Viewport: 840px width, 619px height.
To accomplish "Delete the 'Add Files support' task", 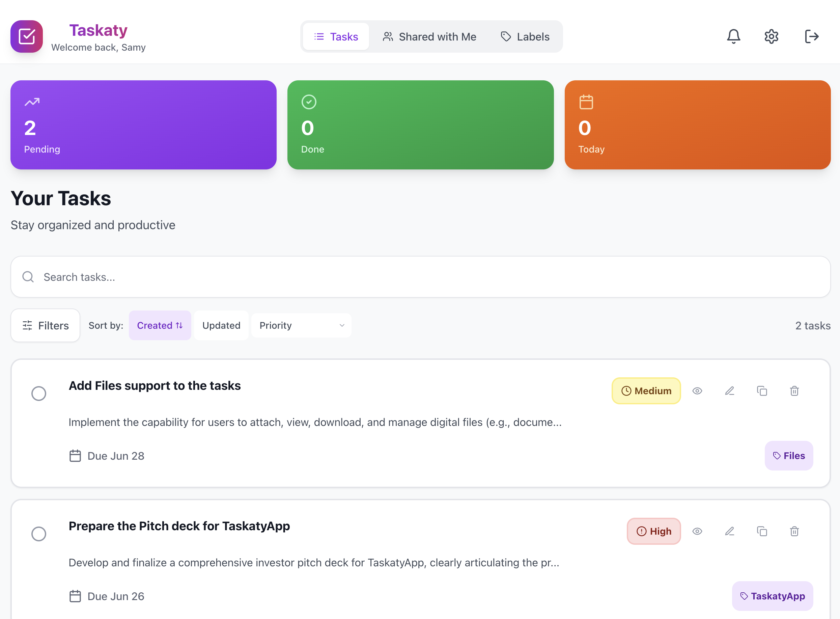I will coord(794,391).
